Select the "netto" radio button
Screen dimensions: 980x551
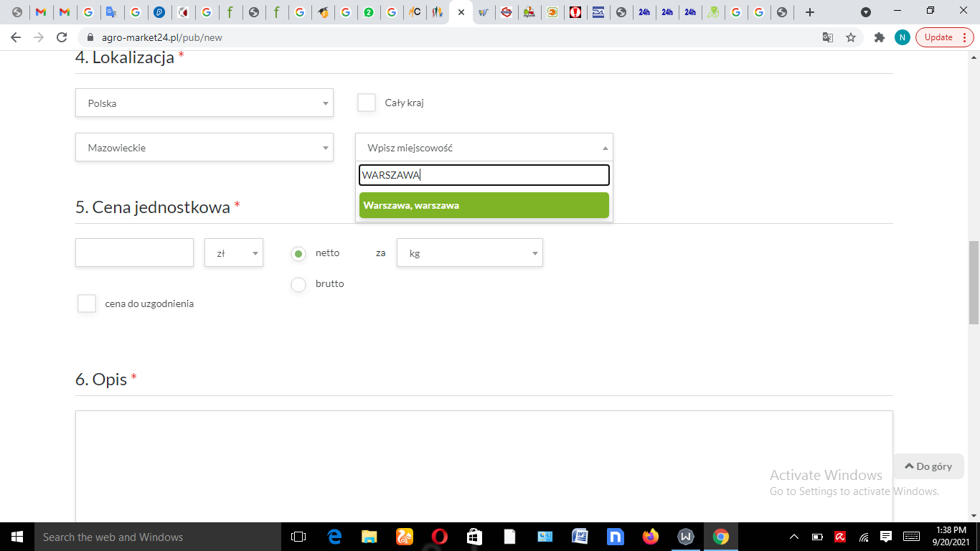298,253
